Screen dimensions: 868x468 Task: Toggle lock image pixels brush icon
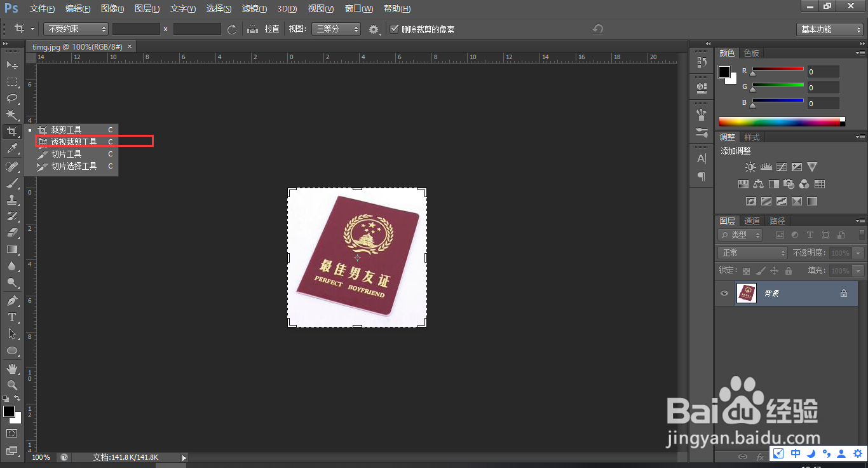(x=761, y=271)
